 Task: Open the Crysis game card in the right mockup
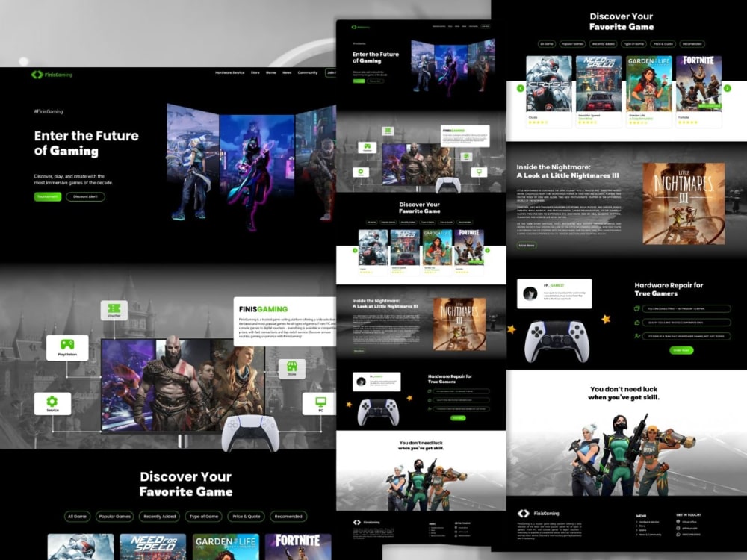pos(549,91)
